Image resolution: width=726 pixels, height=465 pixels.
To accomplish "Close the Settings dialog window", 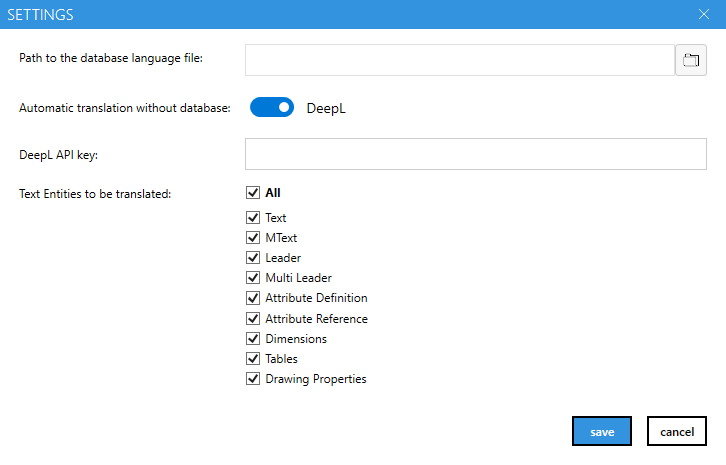I will tap(704, 14).
